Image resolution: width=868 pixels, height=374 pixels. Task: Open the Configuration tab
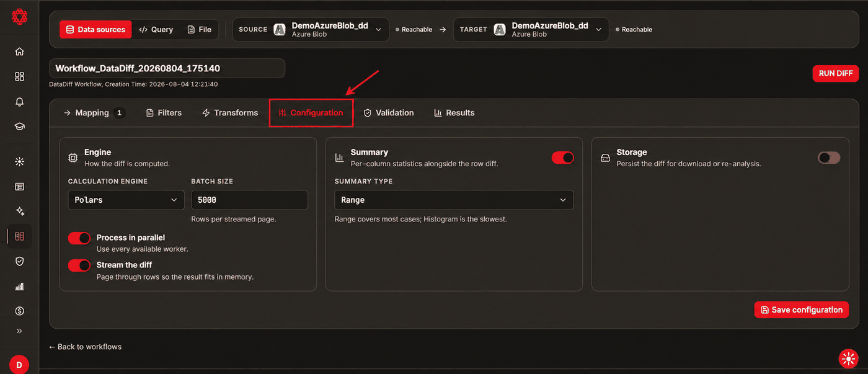(x=311, y=113)
